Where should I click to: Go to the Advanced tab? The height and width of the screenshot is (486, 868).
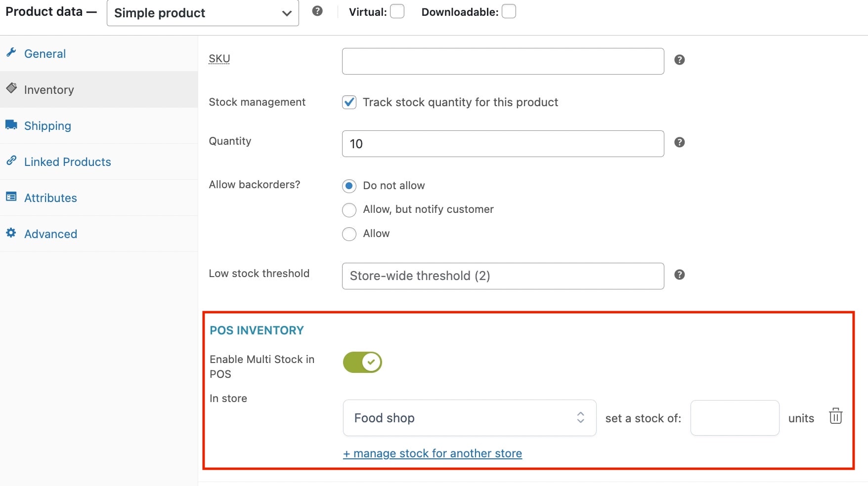[99, 234]
